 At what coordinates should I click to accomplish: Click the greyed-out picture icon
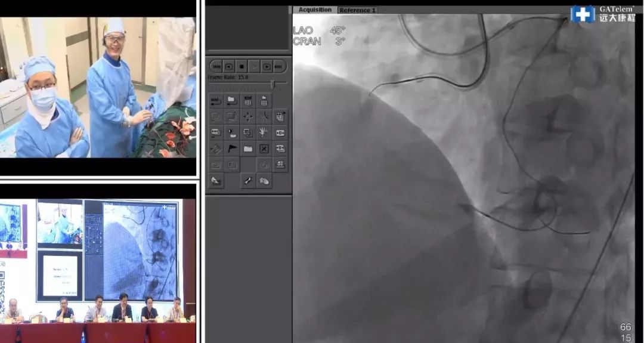216,165
